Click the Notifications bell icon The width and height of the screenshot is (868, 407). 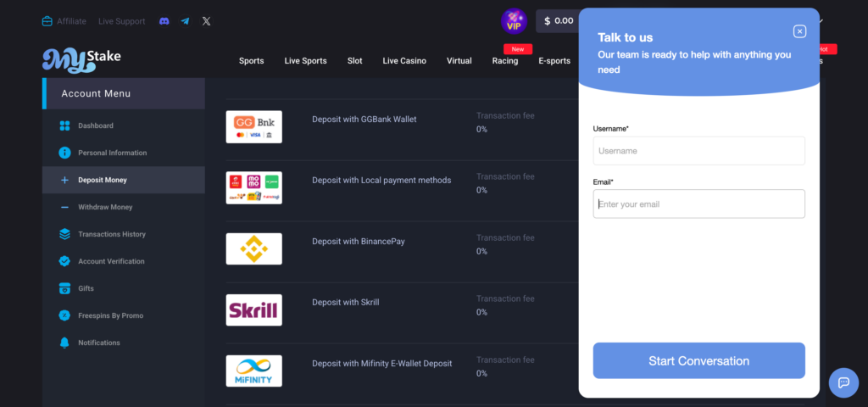click(x=64, y=343)
